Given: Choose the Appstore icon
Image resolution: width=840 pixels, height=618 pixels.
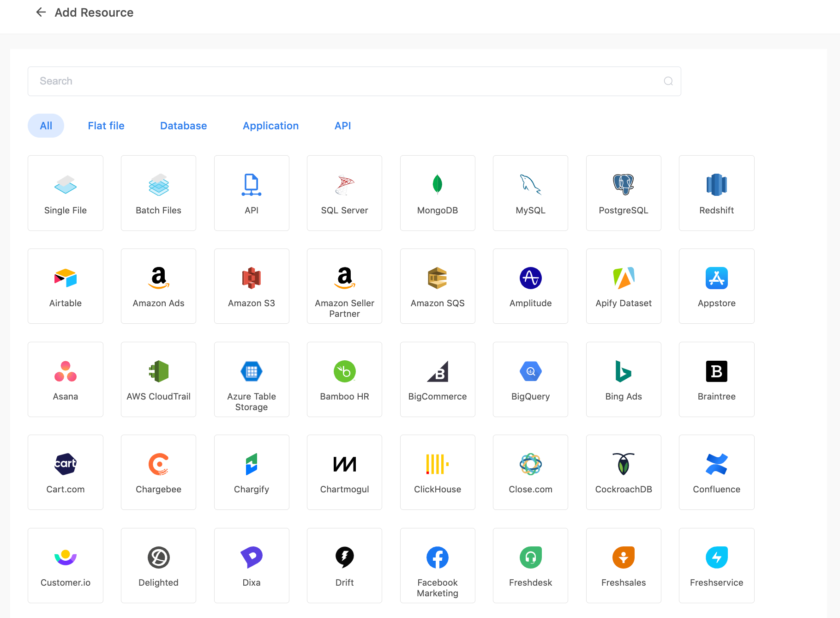Looking at the screenshot, I should [x=717, y=278].
